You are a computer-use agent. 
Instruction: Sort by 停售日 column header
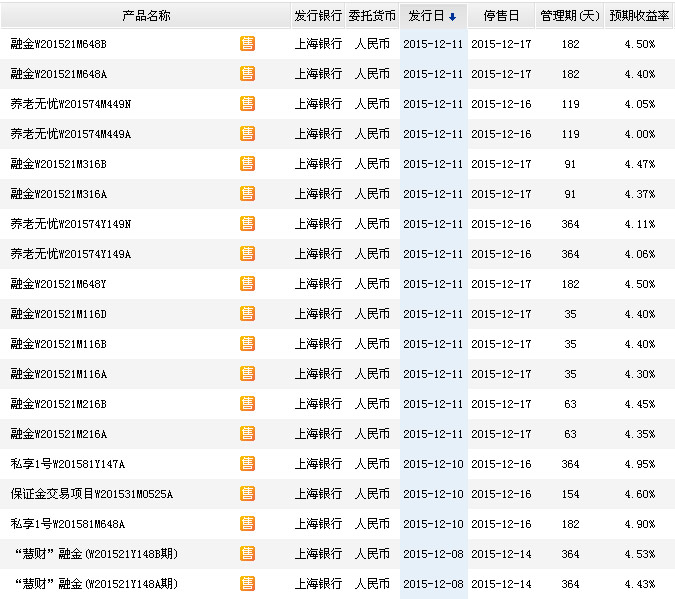click(x=501, y=16)
